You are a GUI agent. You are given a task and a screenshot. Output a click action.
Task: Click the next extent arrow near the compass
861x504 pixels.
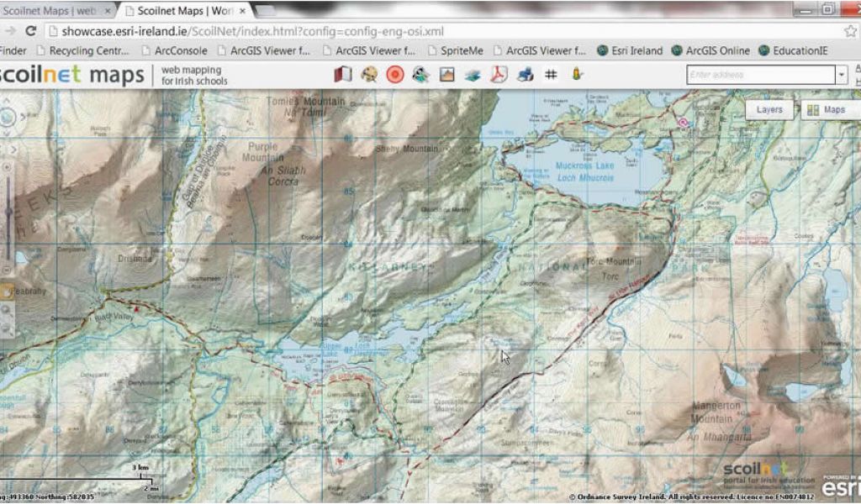click(x=14, y=150)
